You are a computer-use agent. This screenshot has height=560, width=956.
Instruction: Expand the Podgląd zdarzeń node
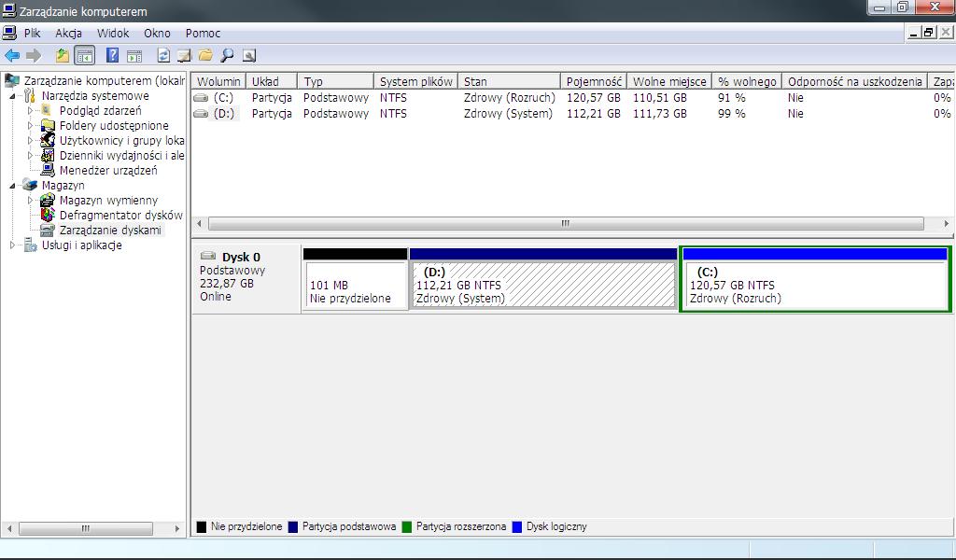tap(31, 111)
